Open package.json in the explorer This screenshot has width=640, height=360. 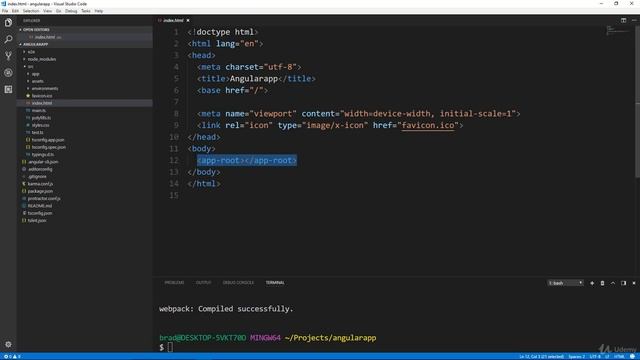[40, 191]
